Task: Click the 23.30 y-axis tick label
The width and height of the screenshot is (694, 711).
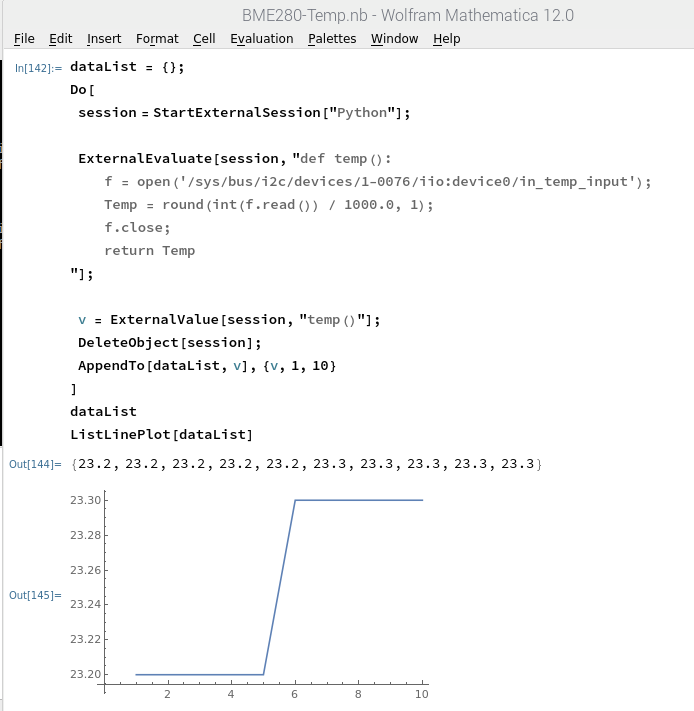Action: (85, 500)
